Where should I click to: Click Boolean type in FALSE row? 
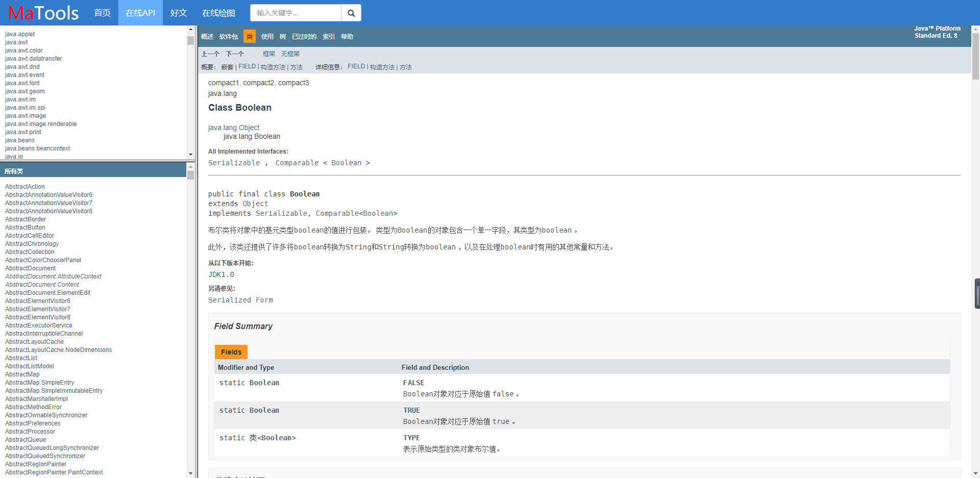tap(264, 383)
